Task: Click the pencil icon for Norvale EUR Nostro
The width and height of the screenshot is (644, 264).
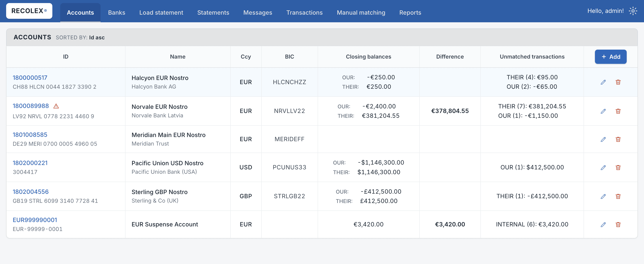Action: (x=603, y=111)
